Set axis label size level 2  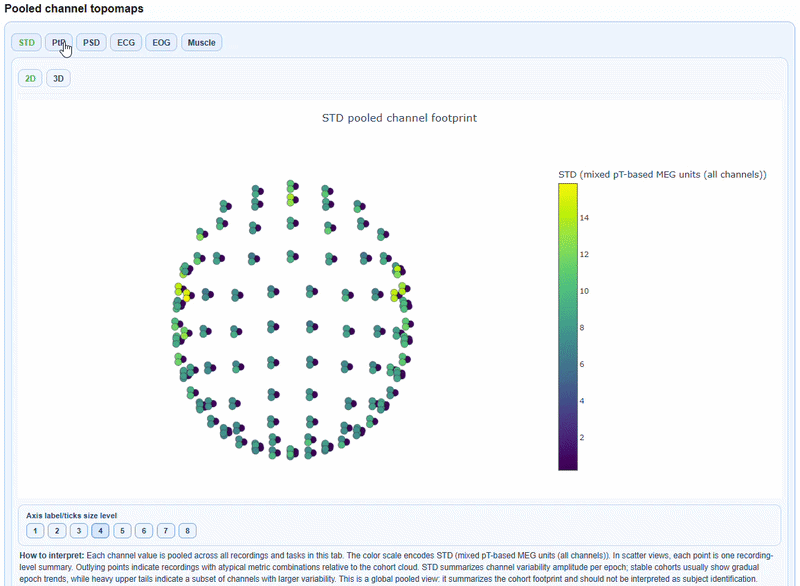point(56,530)
